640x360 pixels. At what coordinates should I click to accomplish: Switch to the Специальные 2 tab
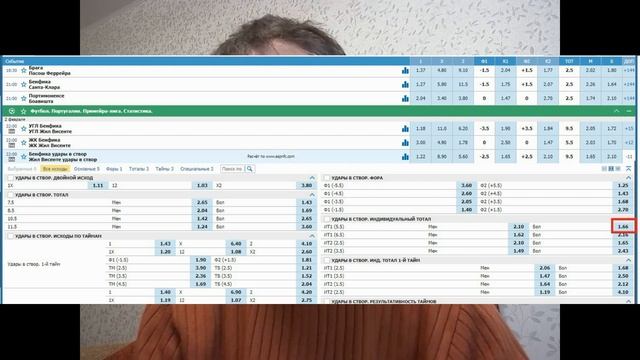click(x=197, y=169)
